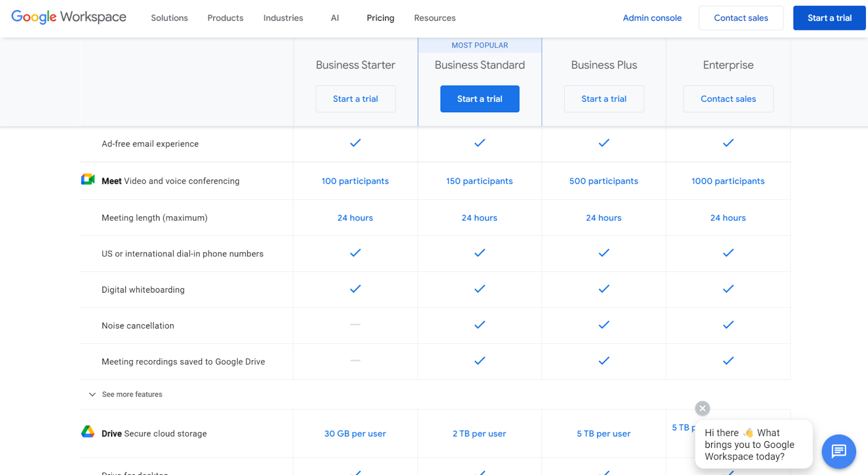Click the Business Starter plan title

tap(355, 65)
